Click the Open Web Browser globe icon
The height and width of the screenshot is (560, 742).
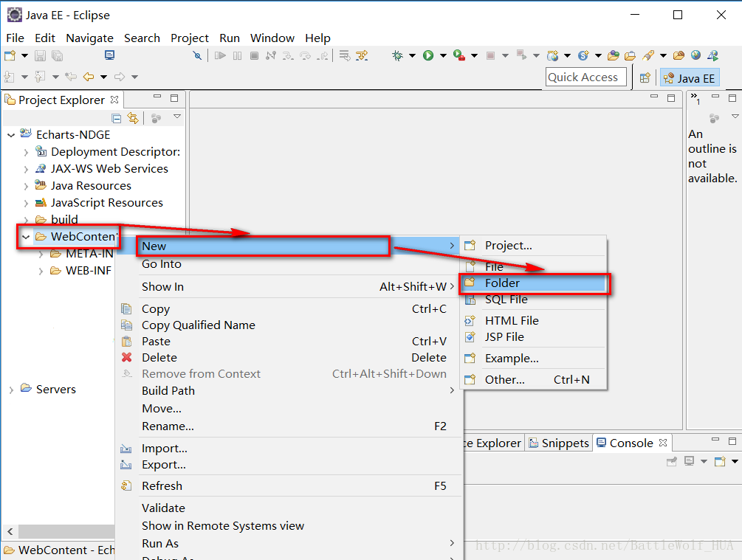[695, 55]
